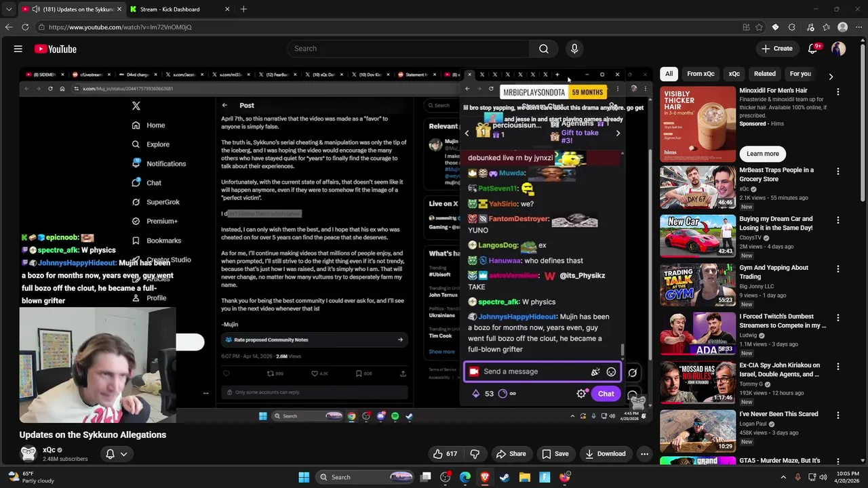The height and width of the screenshot is (488, 868).
Task: Open xQc channel avatar below the video
Action: coord(28,453)
